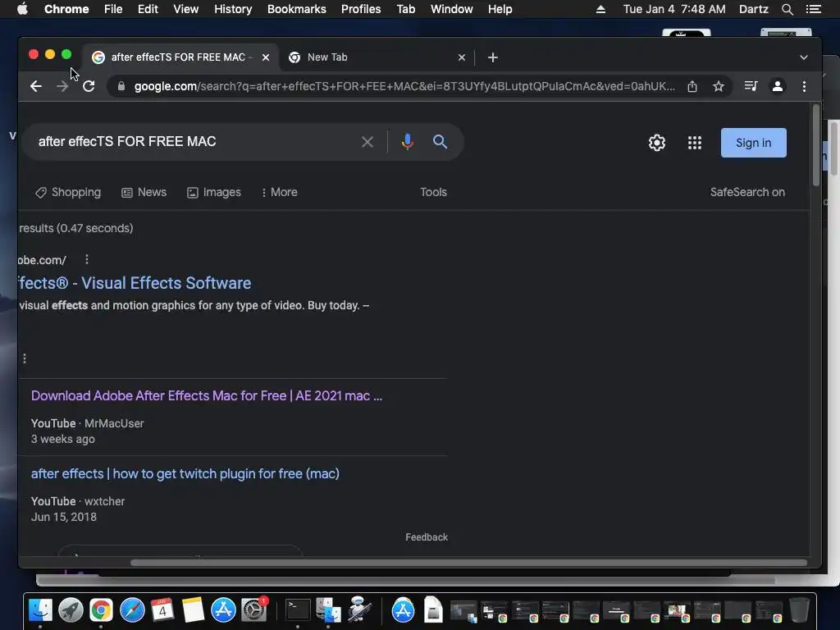View site information via the lock icon

tap(121, 86)
